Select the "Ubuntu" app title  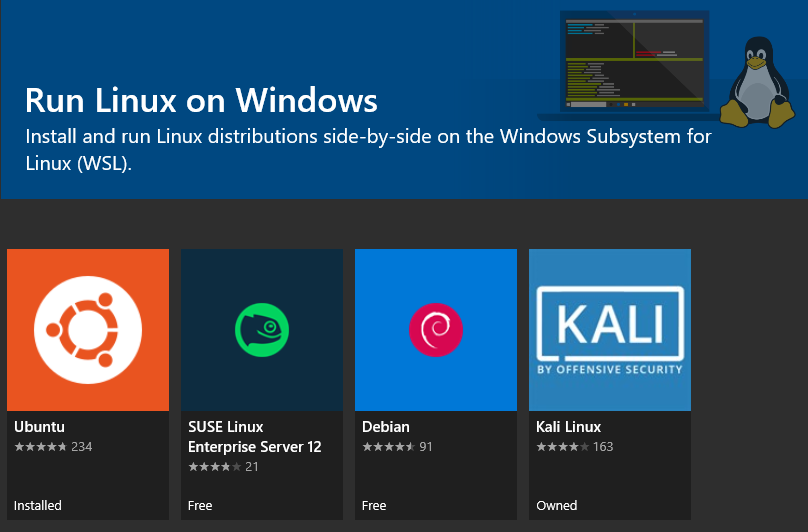click(39, 427)
